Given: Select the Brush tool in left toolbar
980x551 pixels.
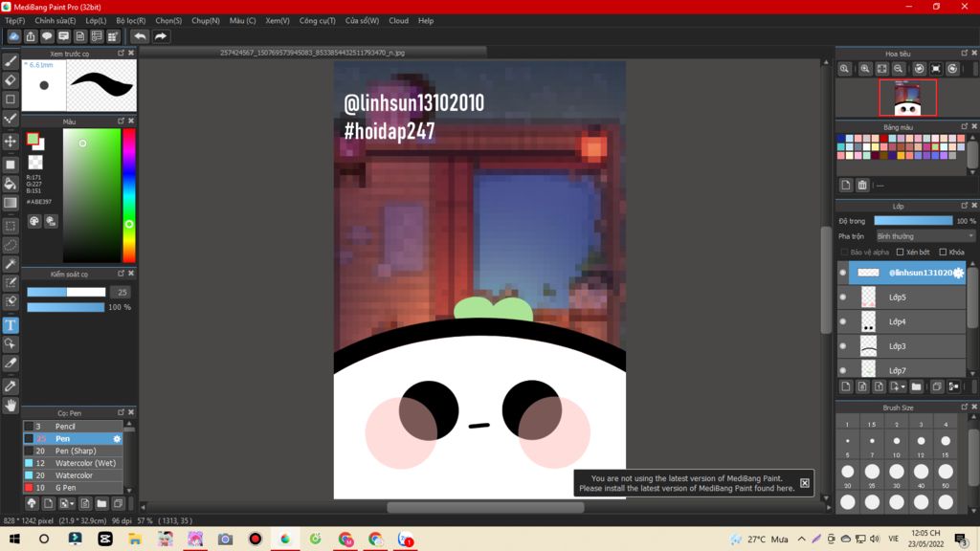Looking at the screenshot, I should pos(11,61).
